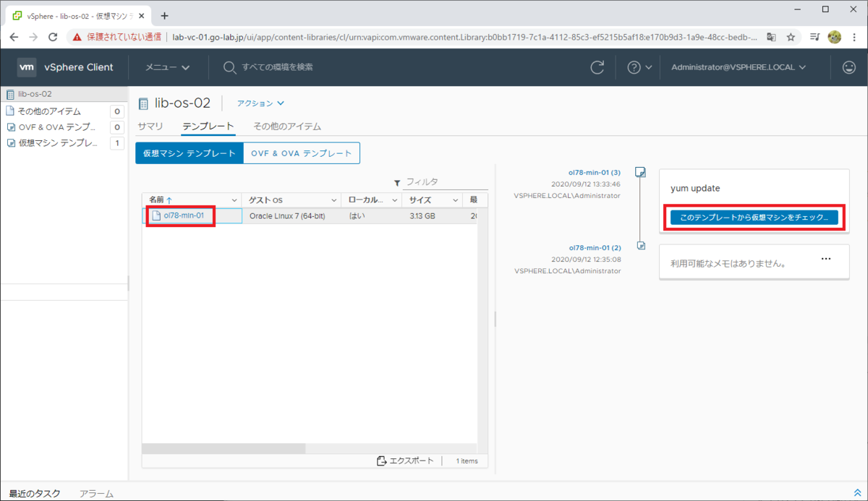Select the テンプレート tab
The width and height of the screenshot is (868, 501).
click(208, 126)
